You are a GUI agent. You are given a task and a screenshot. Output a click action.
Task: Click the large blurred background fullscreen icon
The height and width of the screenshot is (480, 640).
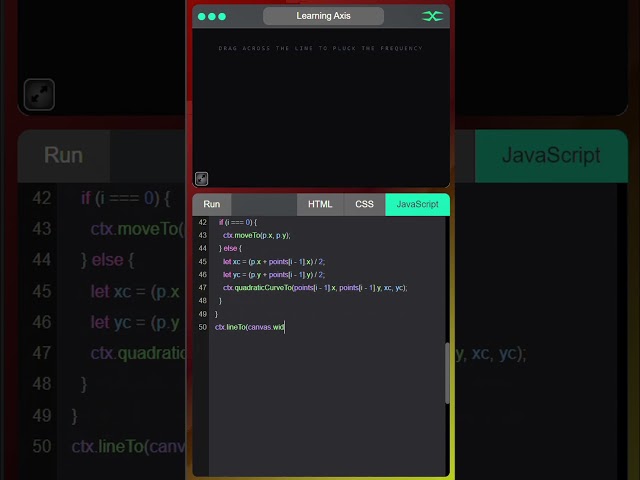click(x=39, y=95)
